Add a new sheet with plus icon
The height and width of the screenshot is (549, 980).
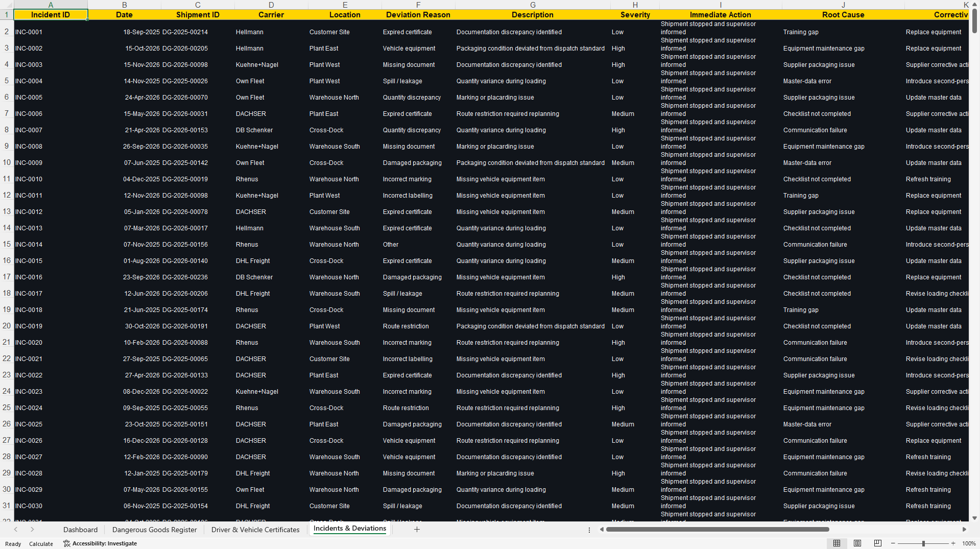pyautogui.click(x=417, y=530)
